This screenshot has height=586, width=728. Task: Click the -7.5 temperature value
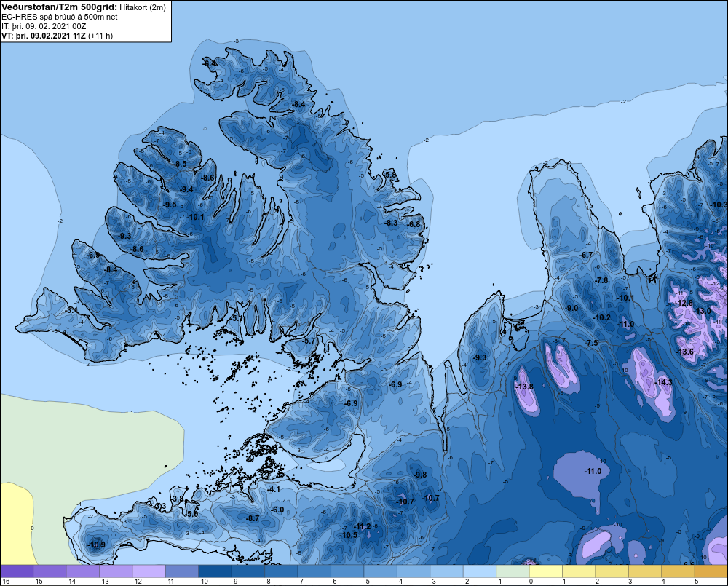pyautogui.click(x=591, y=343)
